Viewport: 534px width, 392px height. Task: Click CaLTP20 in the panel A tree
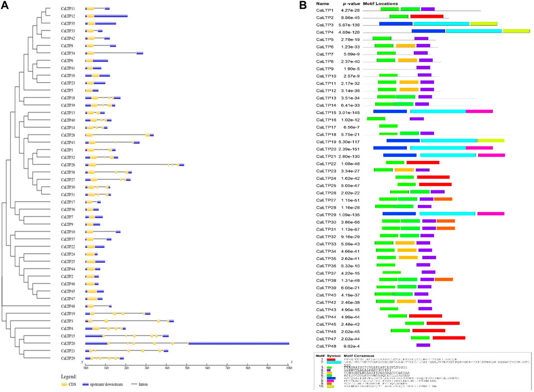(68, 343)
